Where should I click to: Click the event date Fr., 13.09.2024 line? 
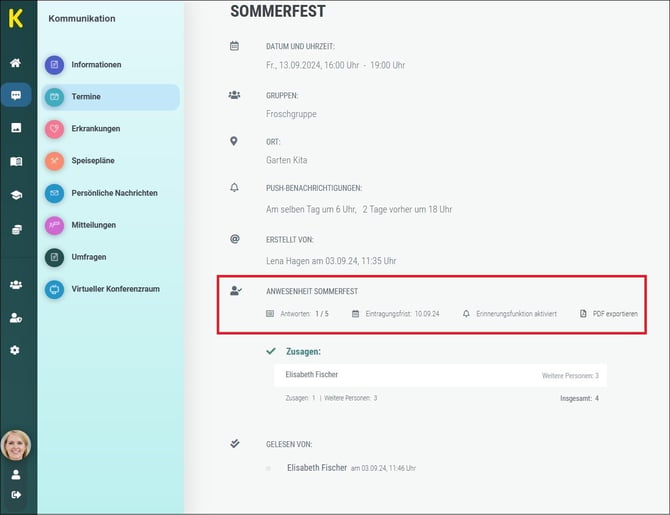335,65
